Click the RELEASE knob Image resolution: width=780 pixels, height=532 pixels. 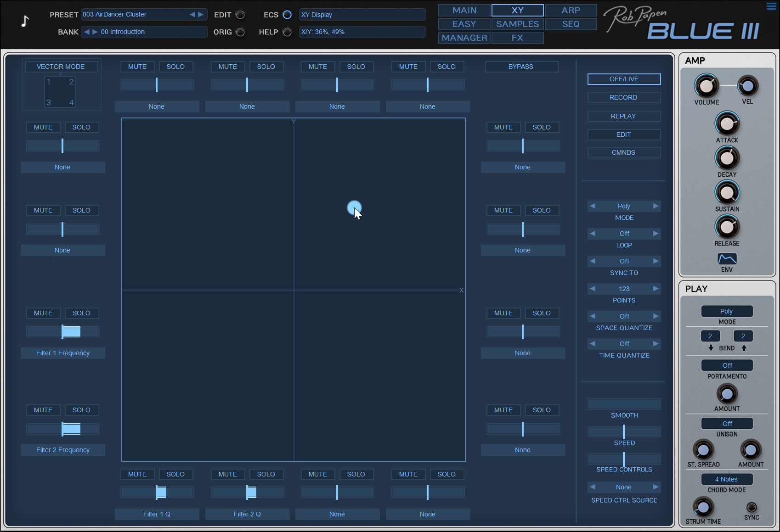(727, 227)
